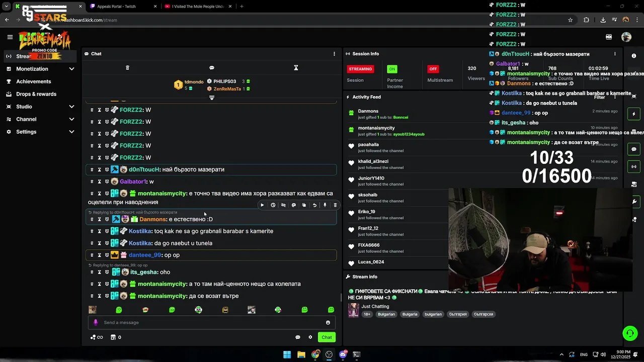
Task: Open gifted sub recipient Bonncei link
Action: (x=400, y=118)
